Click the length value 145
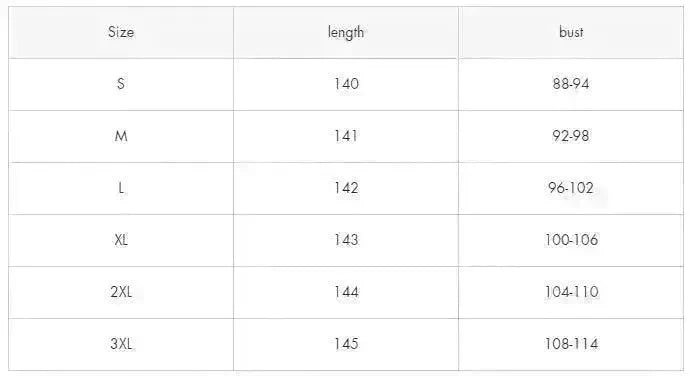This screenshot has height=376, width=690. (x=346, y=344)
